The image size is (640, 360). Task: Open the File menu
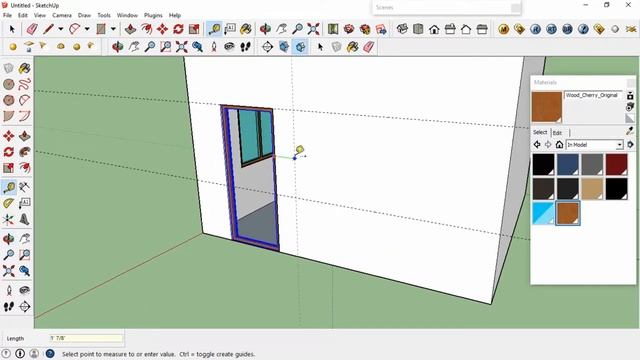coord(7,15)
